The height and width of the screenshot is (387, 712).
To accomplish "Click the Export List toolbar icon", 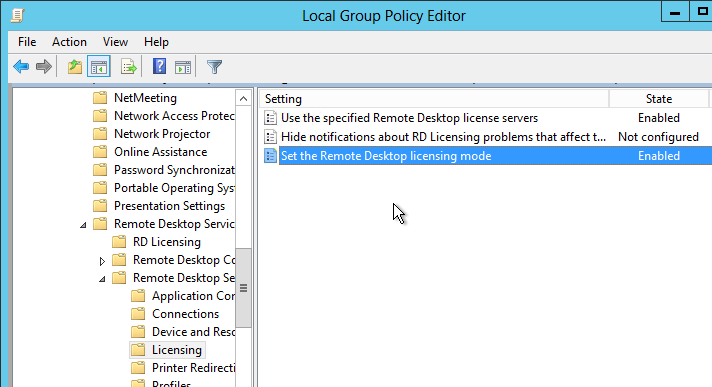I will 129,67.
